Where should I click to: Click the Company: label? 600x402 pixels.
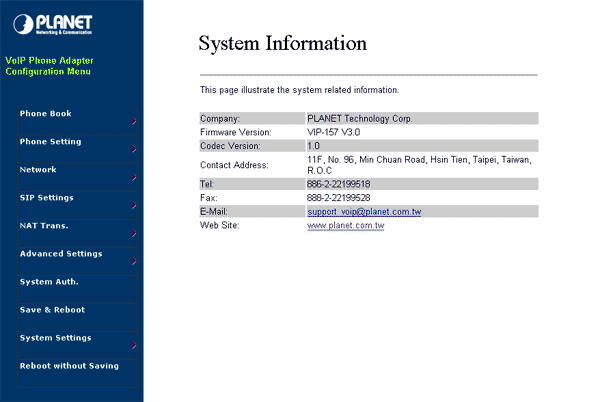tap(220, 119)
